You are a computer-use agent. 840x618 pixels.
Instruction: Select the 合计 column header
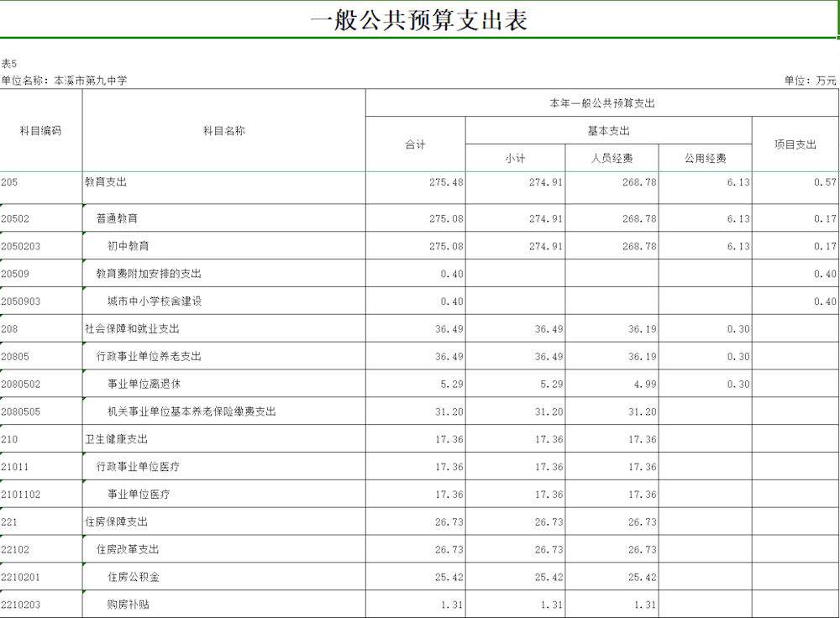pos(415,144)
